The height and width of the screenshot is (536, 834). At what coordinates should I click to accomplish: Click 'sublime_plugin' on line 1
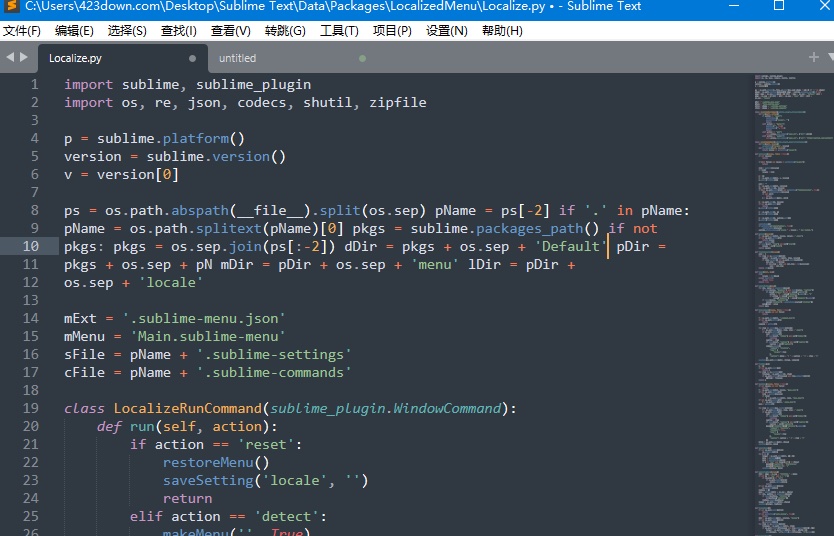pos(253,85)
